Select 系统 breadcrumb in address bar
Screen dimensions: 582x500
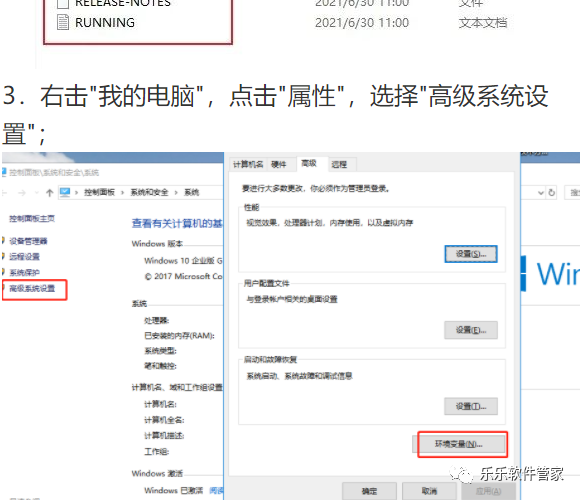click(192, 192)
